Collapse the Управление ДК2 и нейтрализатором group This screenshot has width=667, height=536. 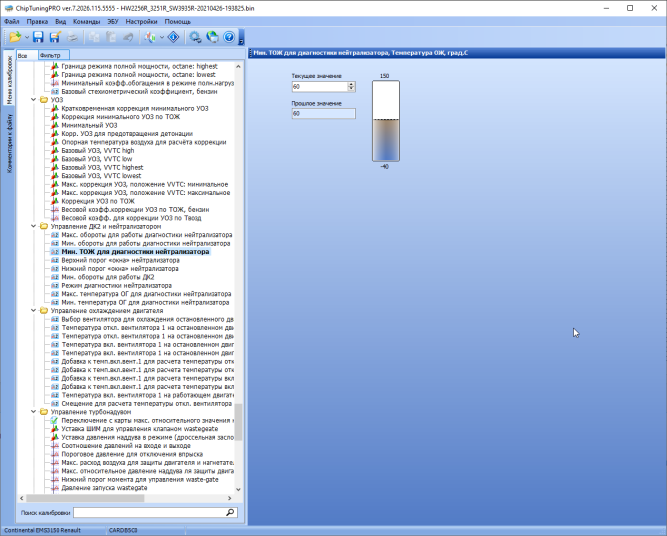click(x=34, y=226)
